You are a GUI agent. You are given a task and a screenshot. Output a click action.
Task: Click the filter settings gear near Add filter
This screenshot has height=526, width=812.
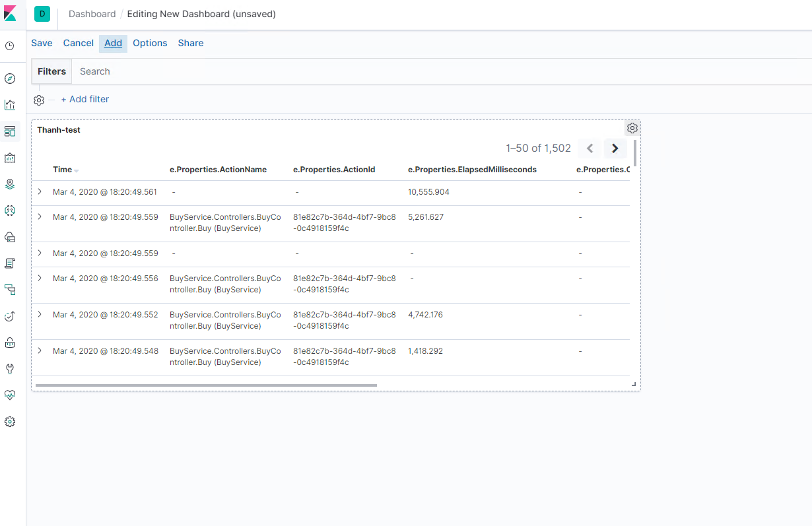[38, 100]
